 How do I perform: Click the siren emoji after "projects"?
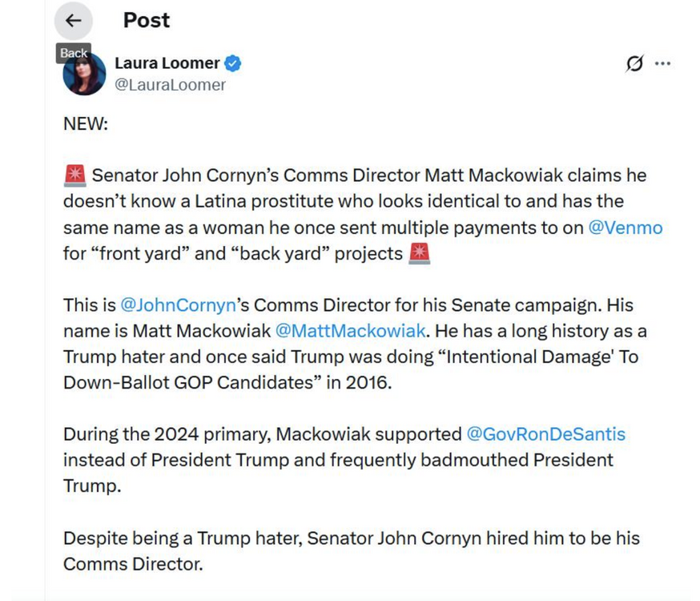tap(419, 254)
